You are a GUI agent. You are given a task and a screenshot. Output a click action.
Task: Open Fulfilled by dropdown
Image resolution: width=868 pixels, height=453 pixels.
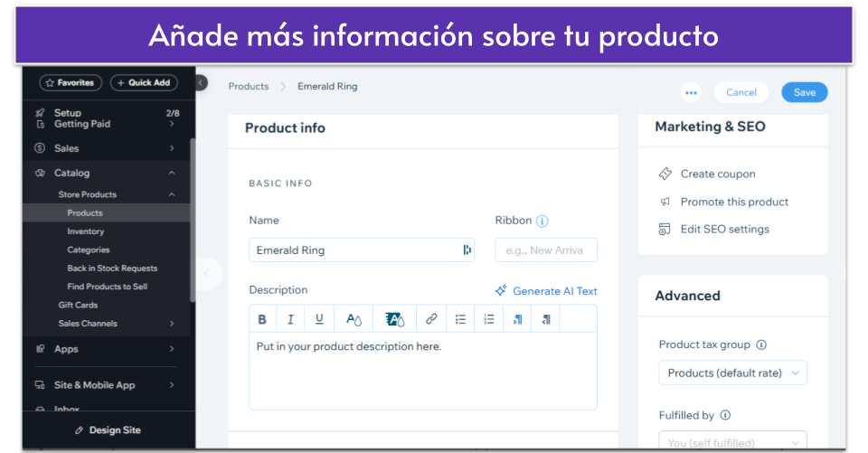click(732, 439)
